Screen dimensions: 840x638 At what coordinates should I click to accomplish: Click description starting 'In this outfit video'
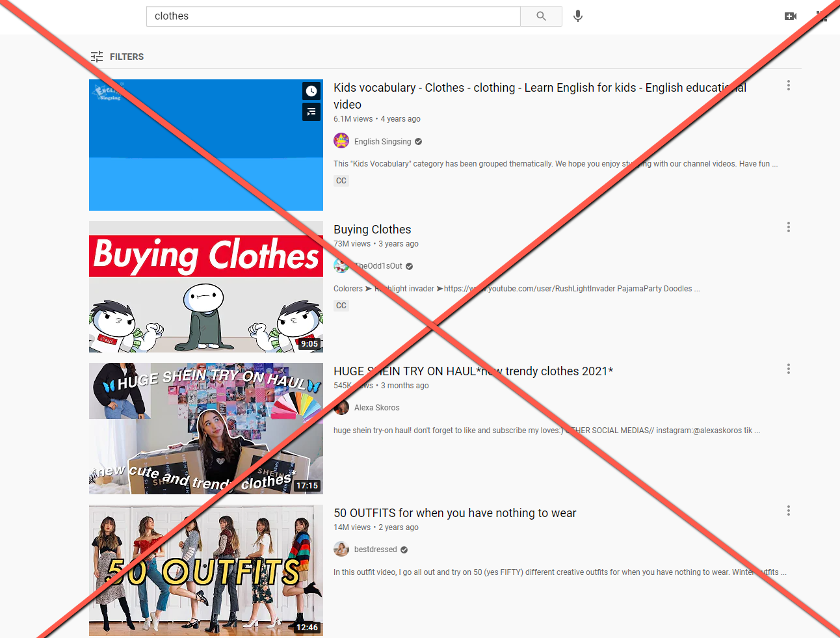pos(560,572)
